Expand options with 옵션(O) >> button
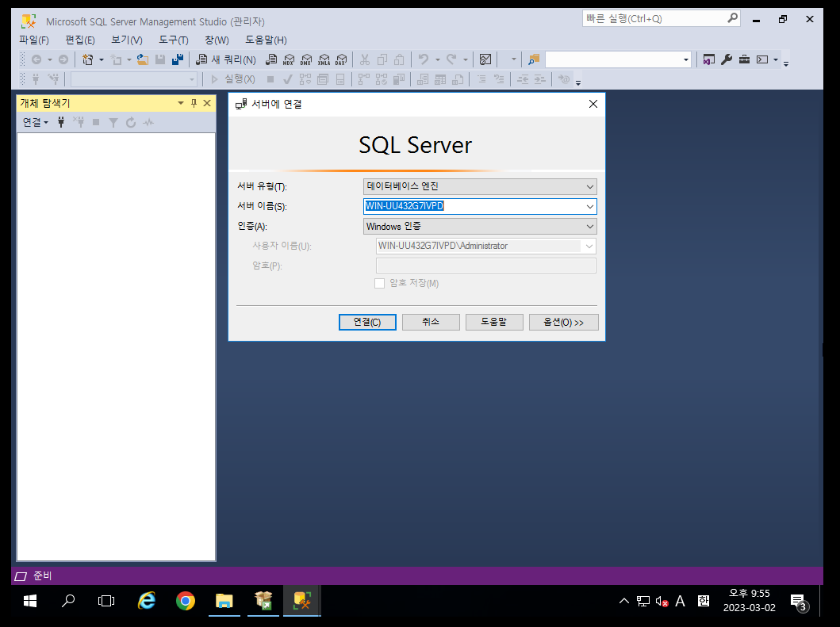The height and width of the screenshot is (627, 840). click(564, 323)
